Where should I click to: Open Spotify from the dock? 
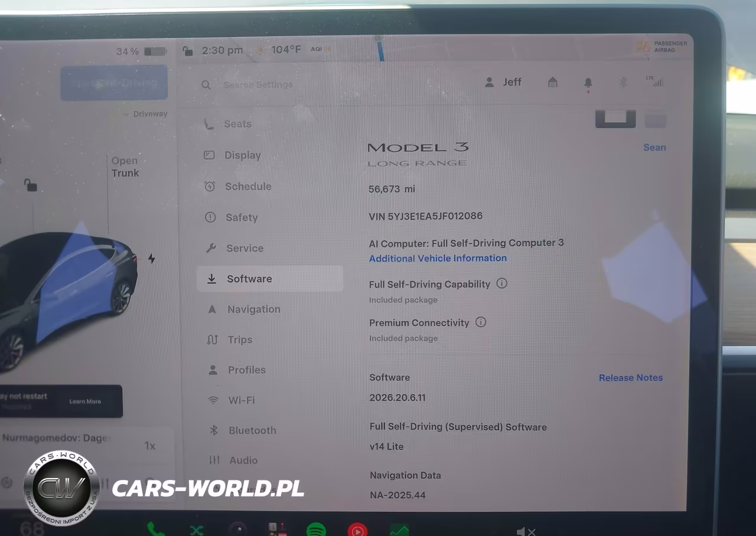point(316,530)
